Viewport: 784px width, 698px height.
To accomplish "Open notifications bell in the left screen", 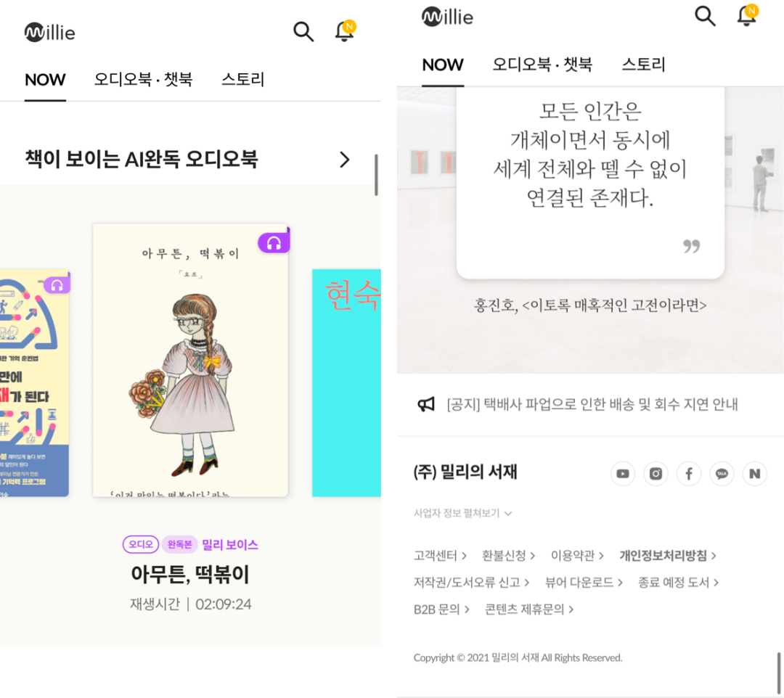I will 345,31.
